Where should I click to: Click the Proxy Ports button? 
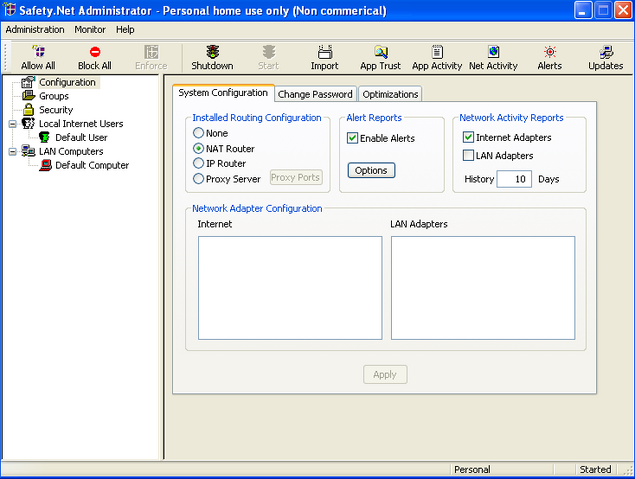296,177
